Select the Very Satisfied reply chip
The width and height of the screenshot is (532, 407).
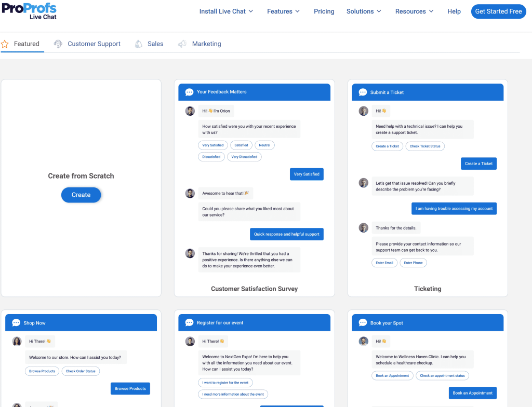tap(212, 145)
